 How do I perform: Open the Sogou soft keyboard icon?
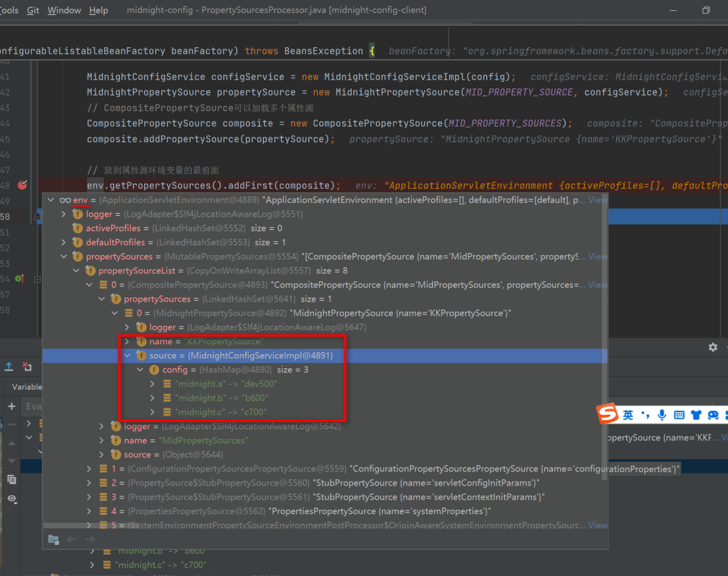click(x=679, y=415)
